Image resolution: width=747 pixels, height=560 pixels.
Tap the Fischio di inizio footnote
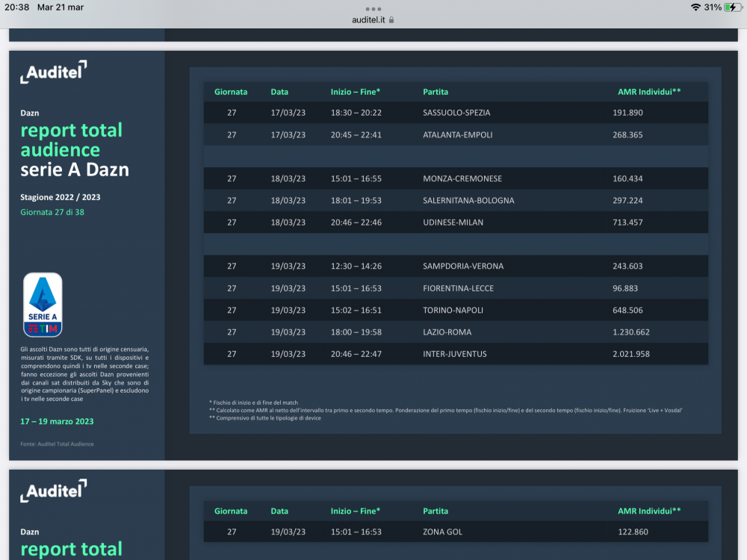[253, 402]
